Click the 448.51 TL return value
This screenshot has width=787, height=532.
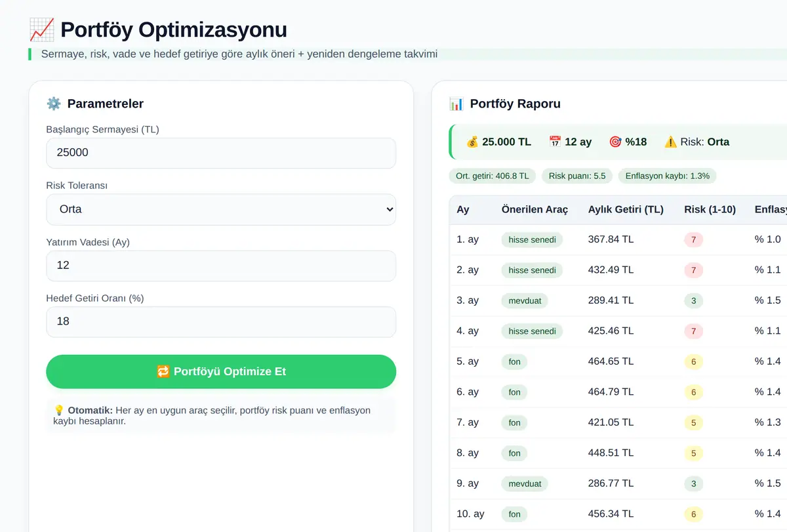(611, 453)
